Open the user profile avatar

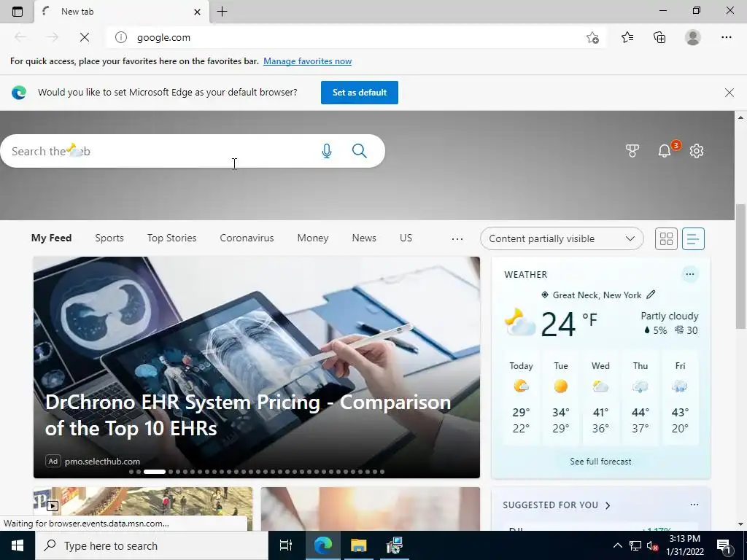point(693,37)
